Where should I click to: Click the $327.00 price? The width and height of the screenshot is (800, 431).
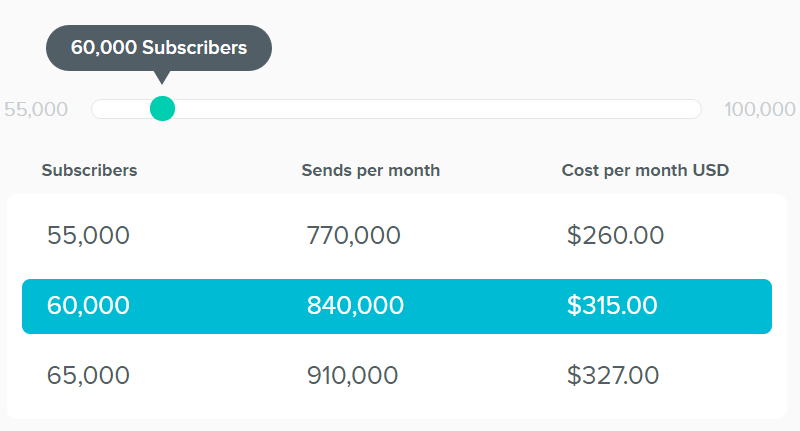click(x=613, y=376)
